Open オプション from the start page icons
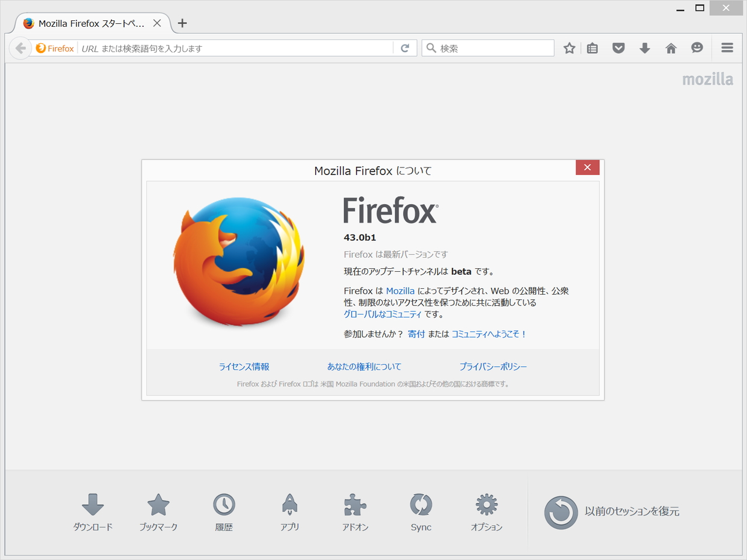 486,512
